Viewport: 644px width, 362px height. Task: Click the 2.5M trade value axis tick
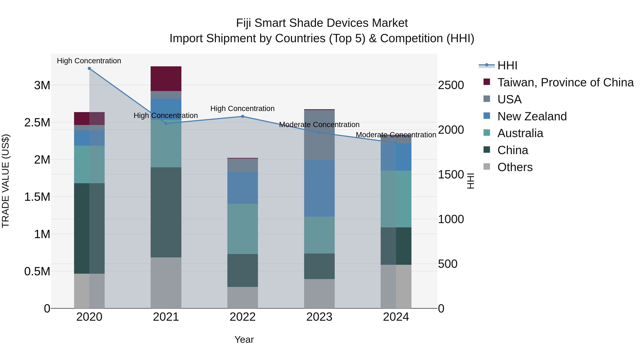coord(37,123)
